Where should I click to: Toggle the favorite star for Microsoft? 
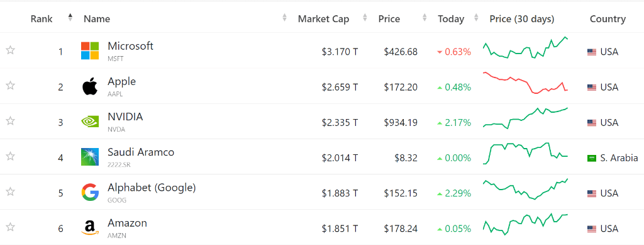point(10,50)
